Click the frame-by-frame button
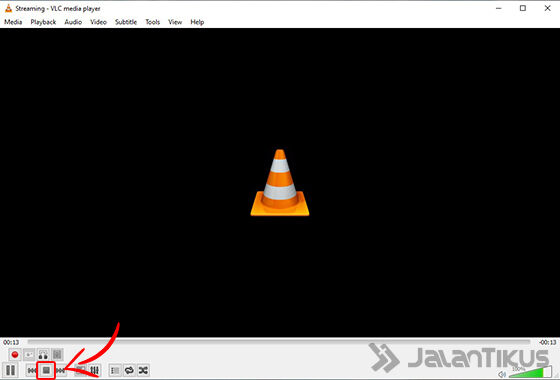Image resolution: width=560 pixels, height=380 pixels. 57,355
